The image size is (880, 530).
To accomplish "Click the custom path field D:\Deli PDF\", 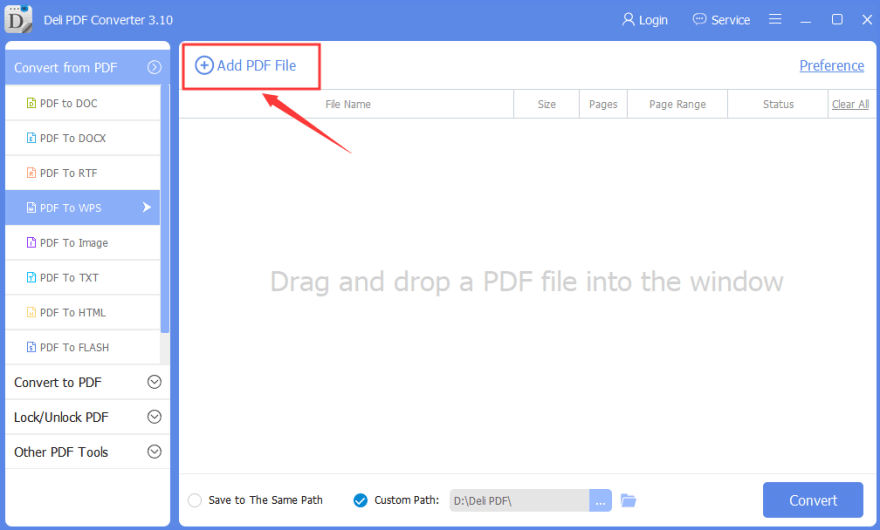I will (519, 500).
